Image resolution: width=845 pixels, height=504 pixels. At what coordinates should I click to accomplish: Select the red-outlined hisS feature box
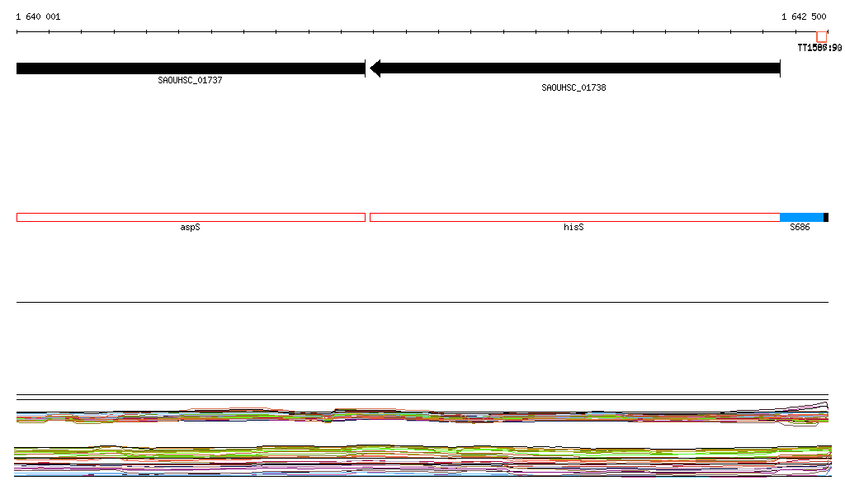[574, 217]
